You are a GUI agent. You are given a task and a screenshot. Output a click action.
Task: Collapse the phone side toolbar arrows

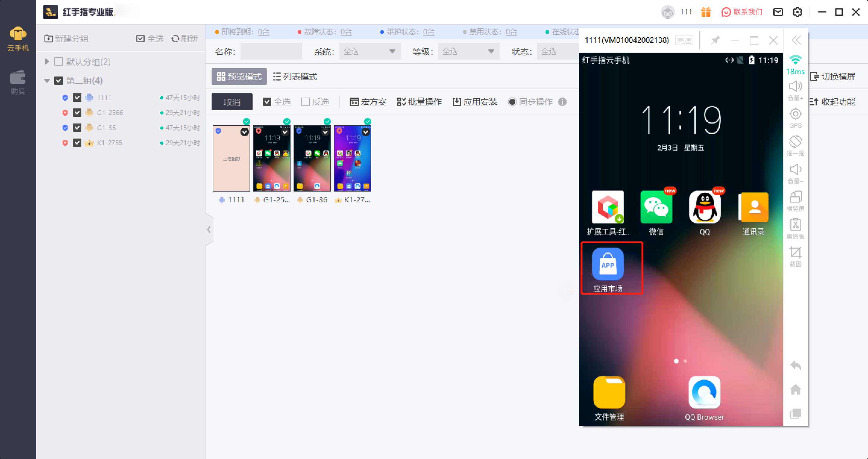click(x=796, y=40)
